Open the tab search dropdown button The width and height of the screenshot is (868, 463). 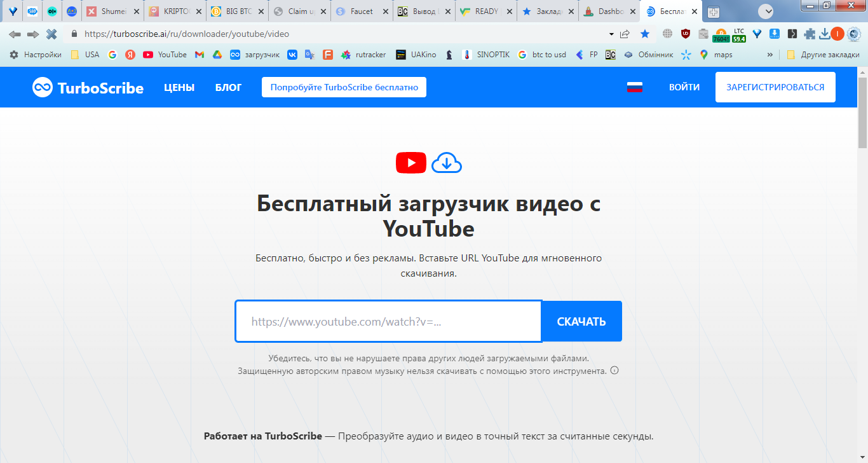[766, 11]
